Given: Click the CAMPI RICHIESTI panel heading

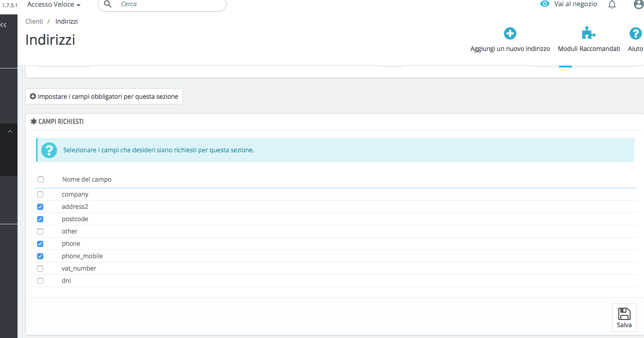Looking at the screenshot, I should [x=58, y=122].
